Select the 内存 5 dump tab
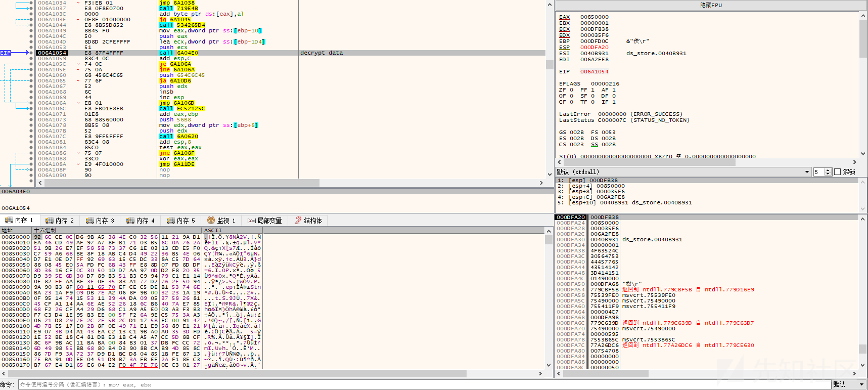 (181, 221)
